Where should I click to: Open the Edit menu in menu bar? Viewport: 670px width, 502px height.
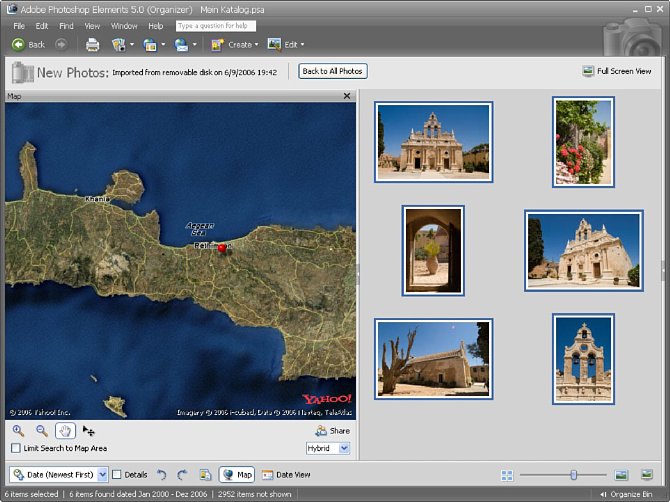41,26
